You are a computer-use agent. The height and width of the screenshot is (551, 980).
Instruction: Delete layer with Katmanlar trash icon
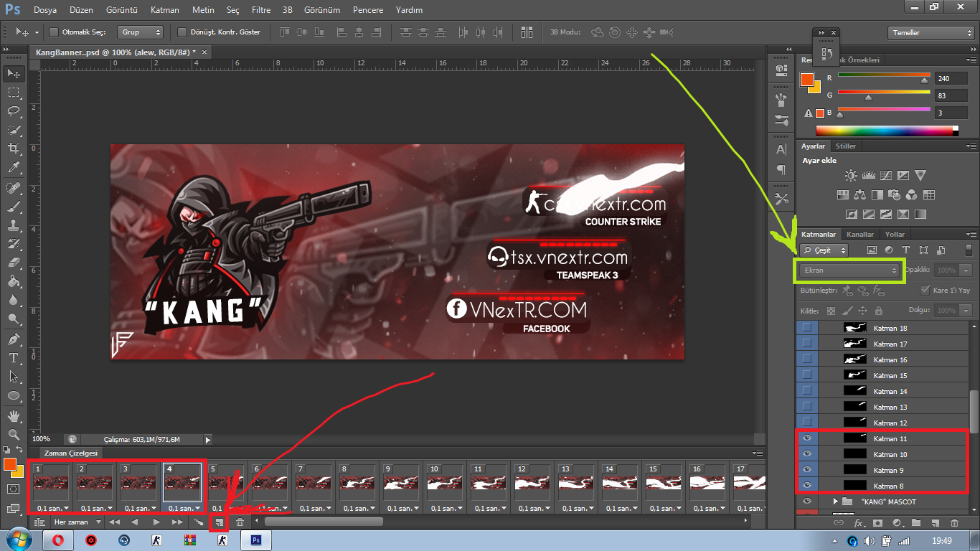point(954,522)
